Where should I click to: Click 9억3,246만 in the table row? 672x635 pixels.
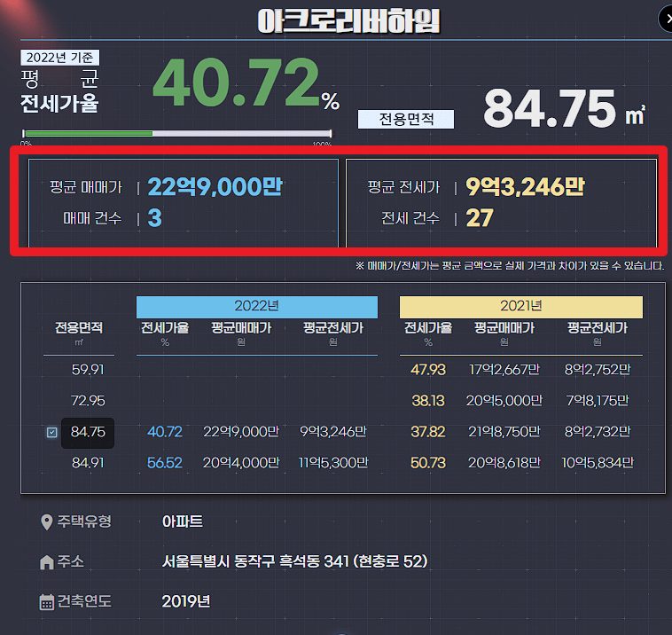(x=333, y=432)
